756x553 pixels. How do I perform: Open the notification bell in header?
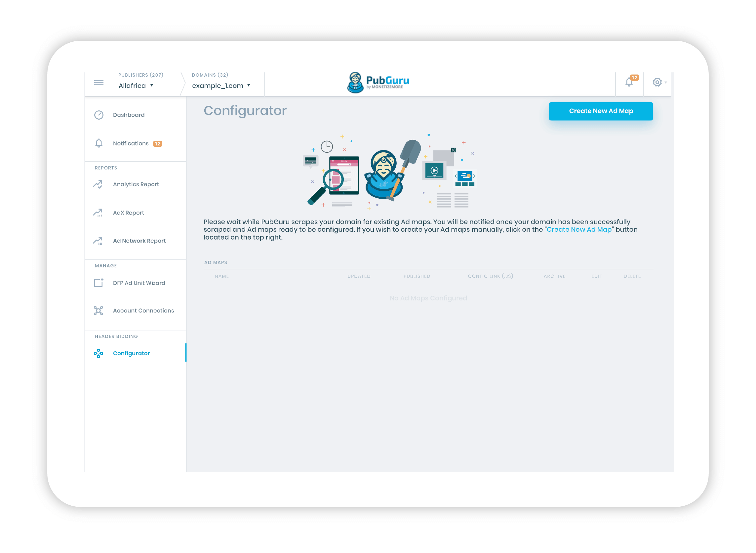click(x=629, y=82)
